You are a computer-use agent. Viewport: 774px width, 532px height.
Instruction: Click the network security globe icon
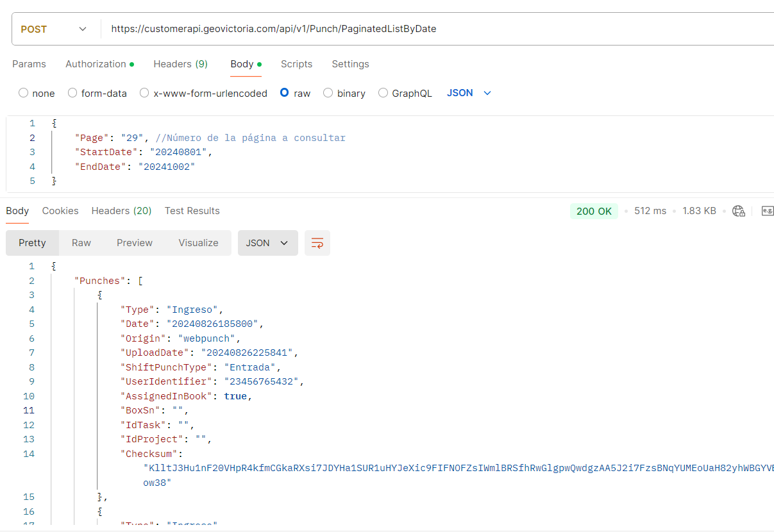click(x=739, y=211)
